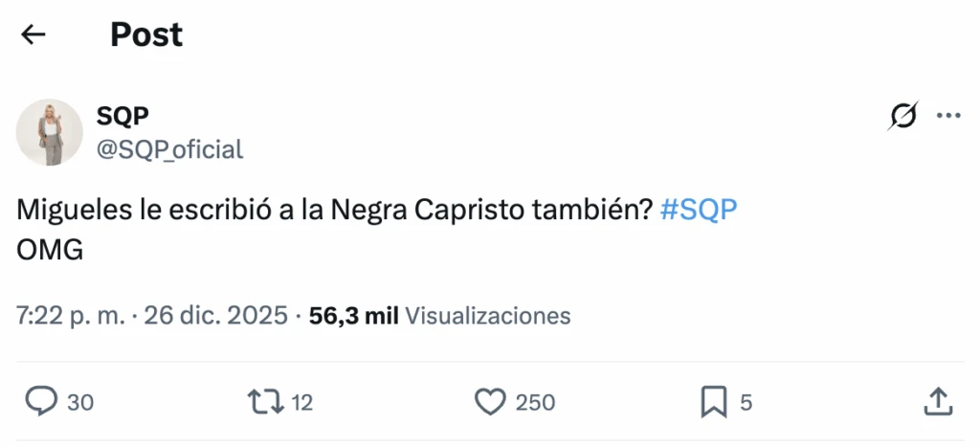This screenshot has width=980, height=447.
Task: View the 56,3 mil Visualizaciones stats
Action: click(x=440, y=316)
